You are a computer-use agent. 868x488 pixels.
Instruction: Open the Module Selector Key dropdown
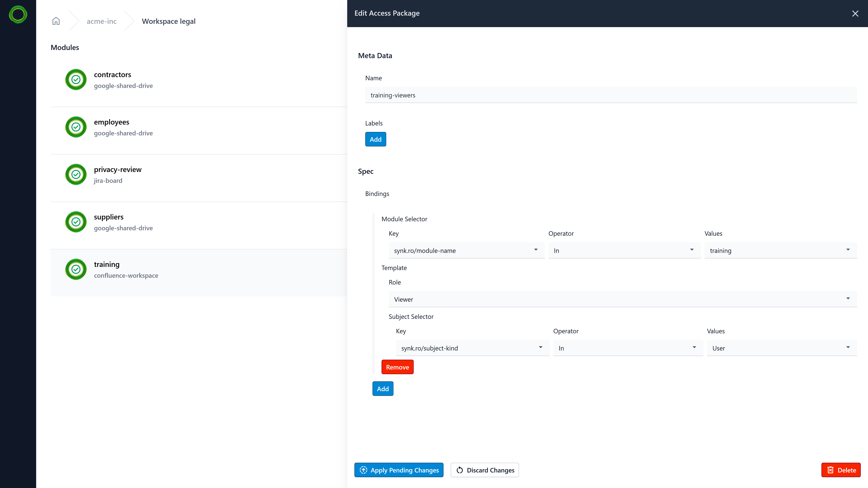point(466,250)
